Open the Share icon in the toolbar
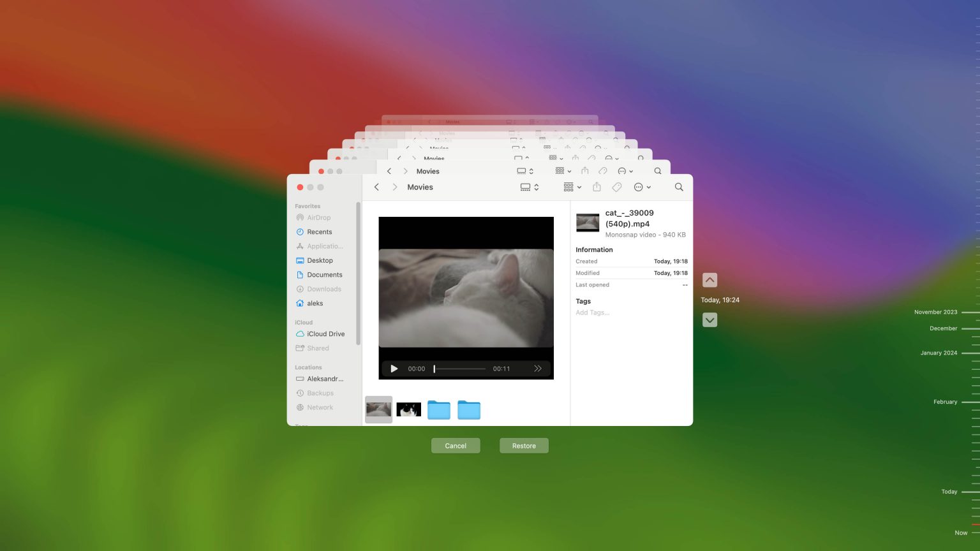 597,187
